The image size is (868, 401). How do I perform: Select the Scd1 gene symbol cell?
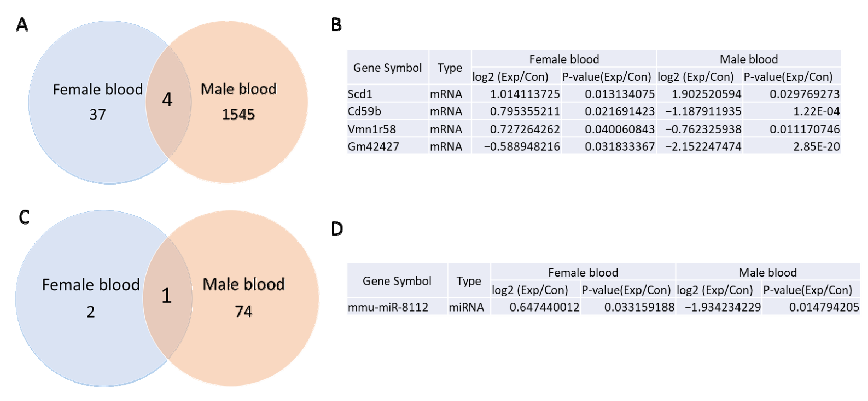pos(360,94)
